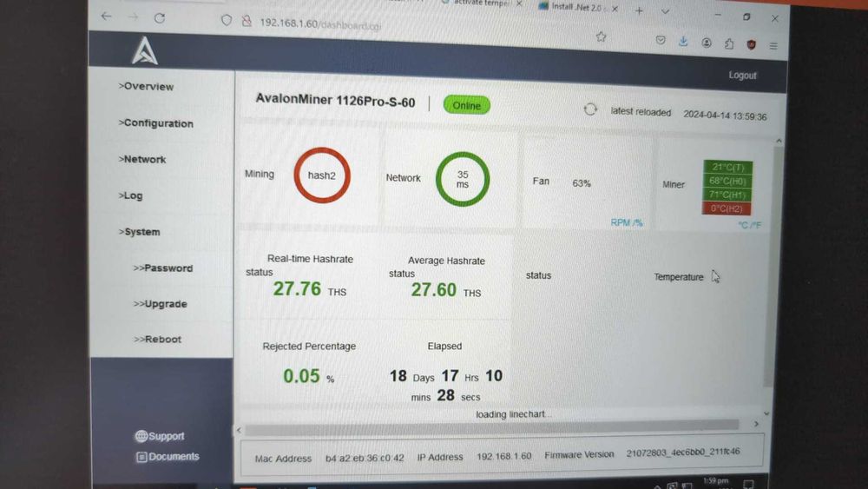The image size is (868, 489).
Task: Open the Reboot submenu entry
Action: [x=157, y=340]
